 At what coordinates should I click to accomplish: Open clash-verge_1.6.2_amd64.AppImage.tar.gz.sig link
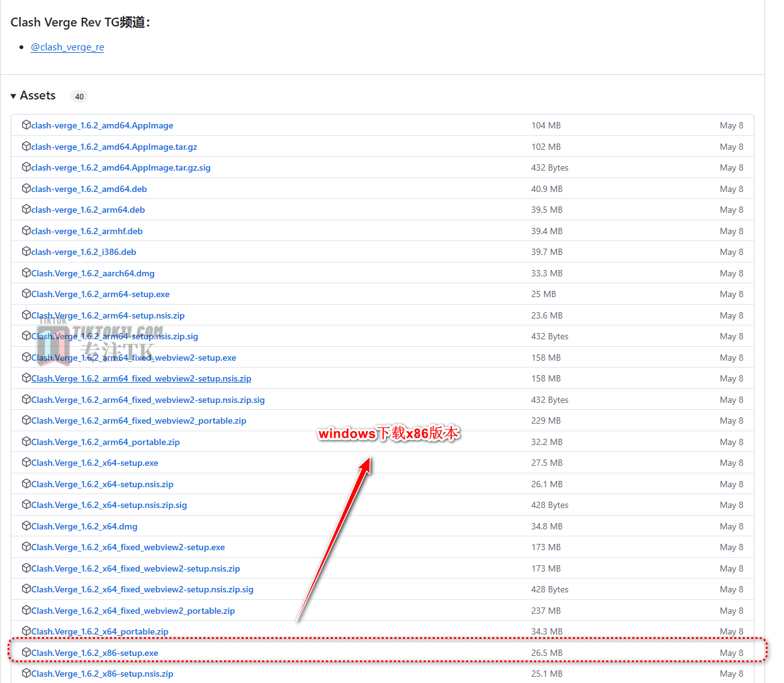click(x=121, y=168)
